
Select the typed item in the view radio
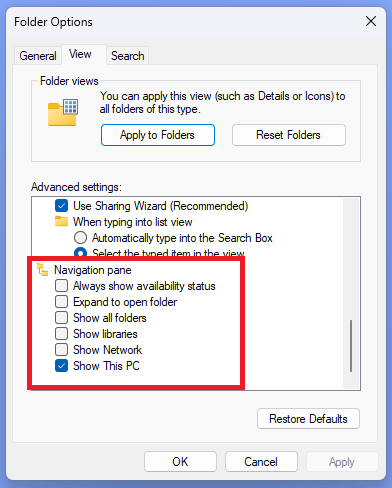tap(80, 252)
